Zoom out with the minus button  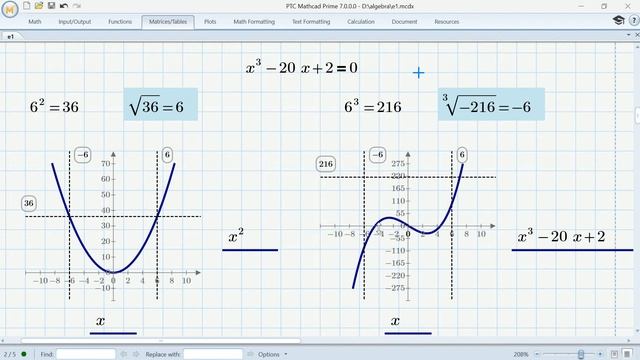(537, 354)
